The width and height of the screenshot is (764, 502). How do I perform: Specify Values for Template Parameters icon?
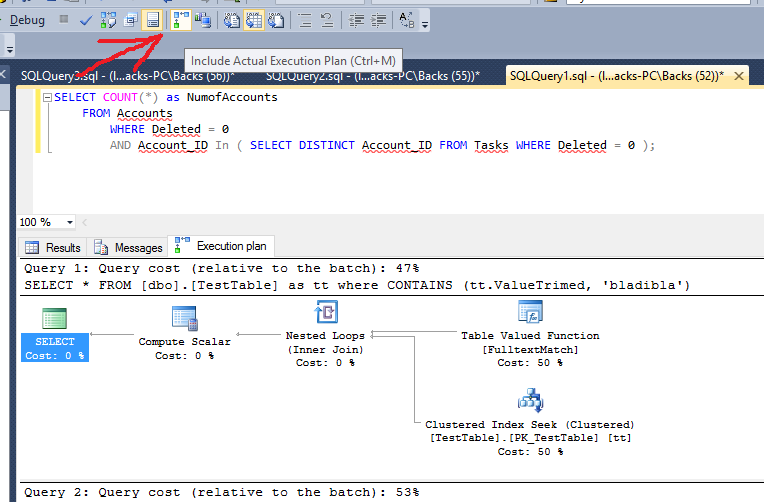tap(406, 20)
